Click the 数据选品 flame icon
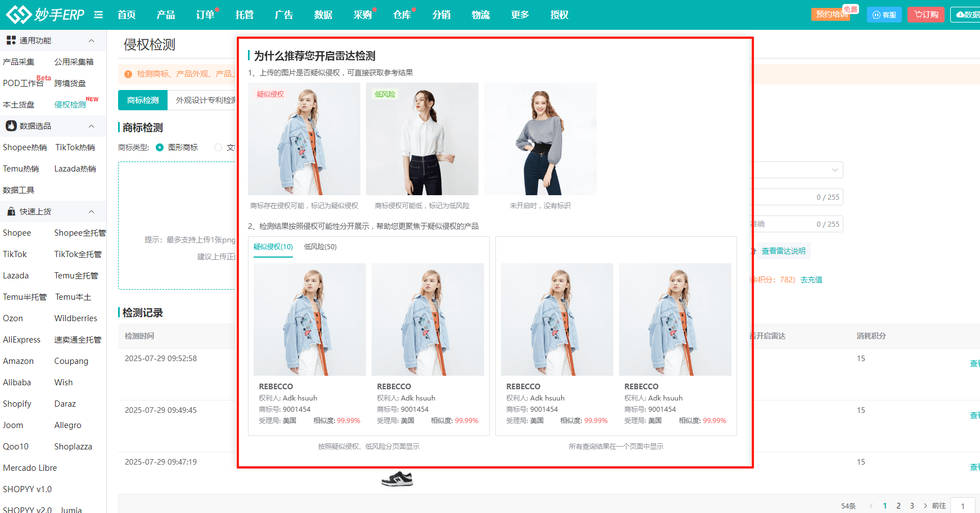980x513 pixels. [11, 126]
